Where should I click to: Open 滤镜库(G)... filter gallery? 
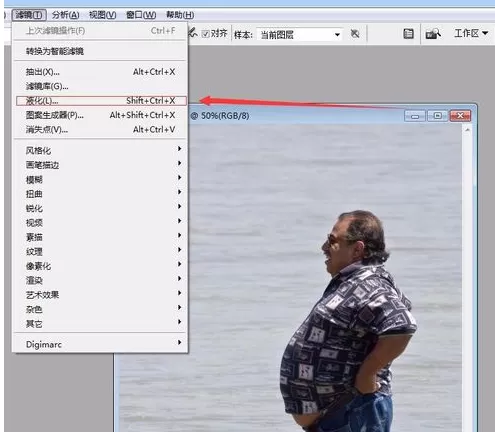(x=100, y=86)
